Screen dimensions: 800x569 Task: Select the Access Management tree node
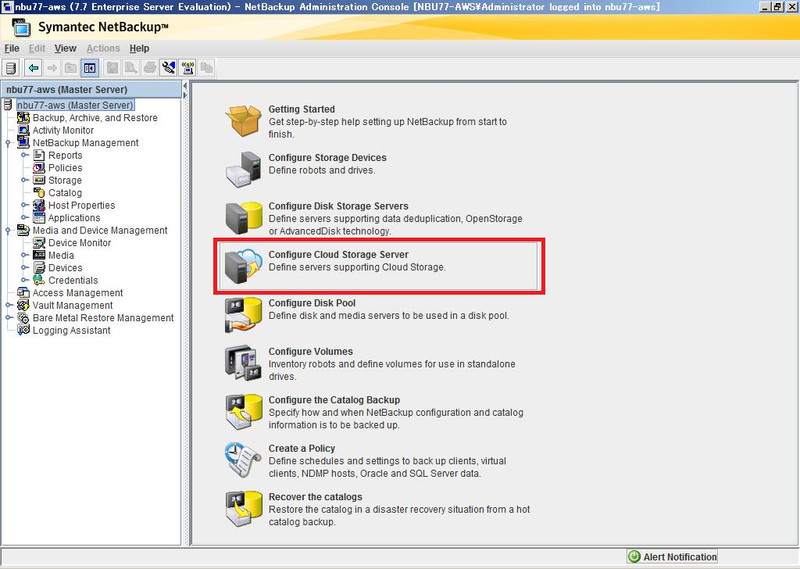78,293
